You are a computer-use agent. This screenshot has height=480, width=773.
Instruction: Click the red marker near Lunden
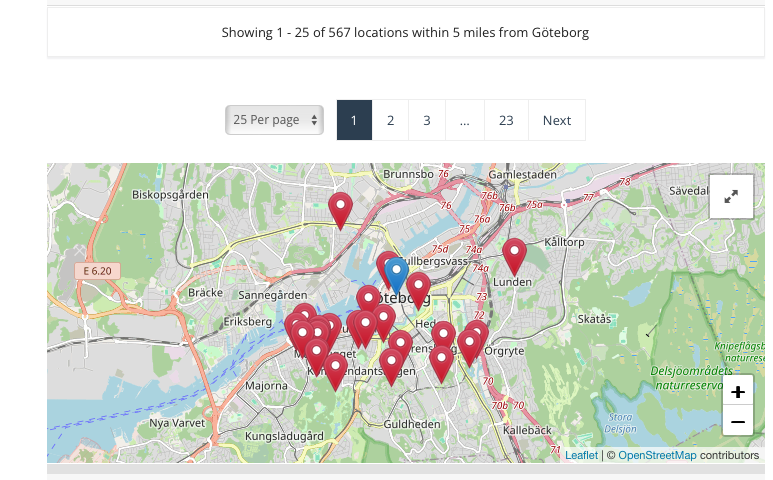coord(514,254)
